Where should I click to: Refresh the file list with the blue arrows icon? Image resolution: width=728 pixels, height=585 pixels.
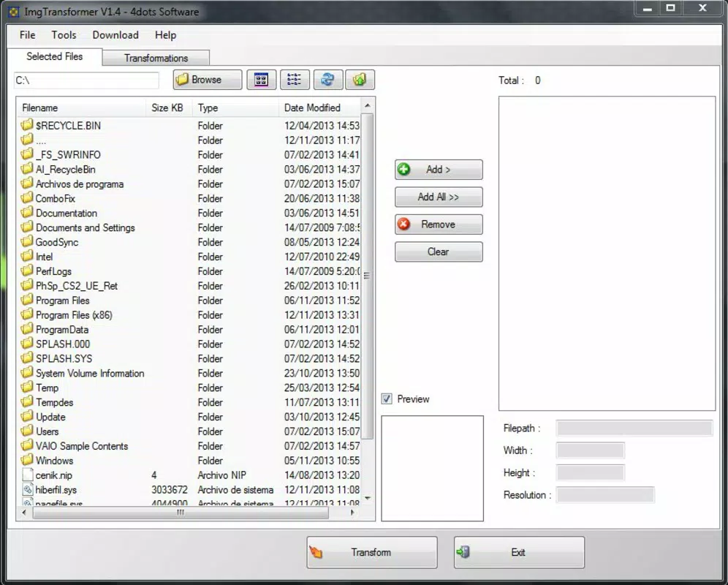coord(327,80)
